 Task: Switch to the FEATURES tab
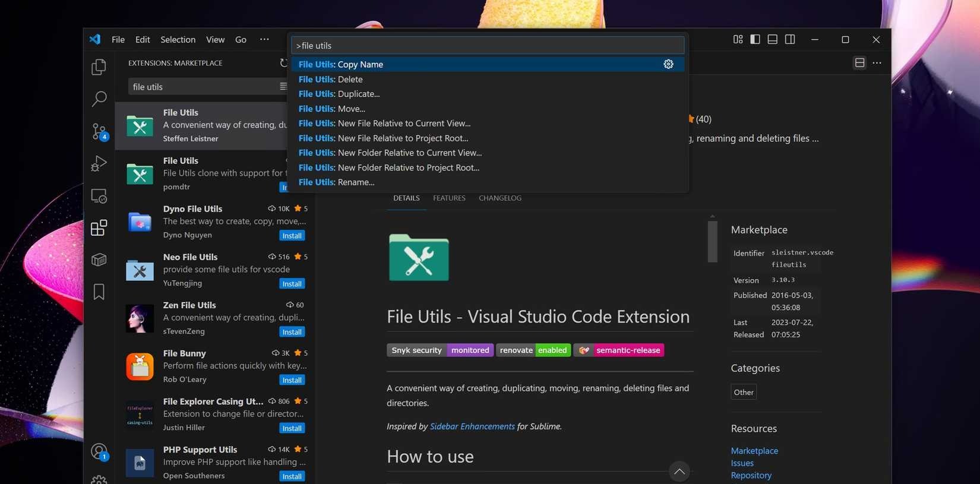coord(449,198)
